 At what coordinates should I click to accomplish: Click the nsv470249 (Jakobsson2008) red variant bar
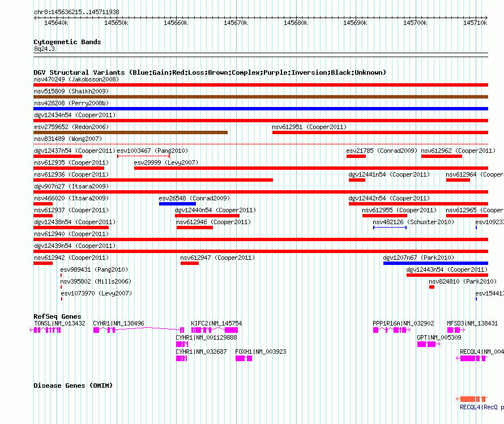[x=260, y=85]
